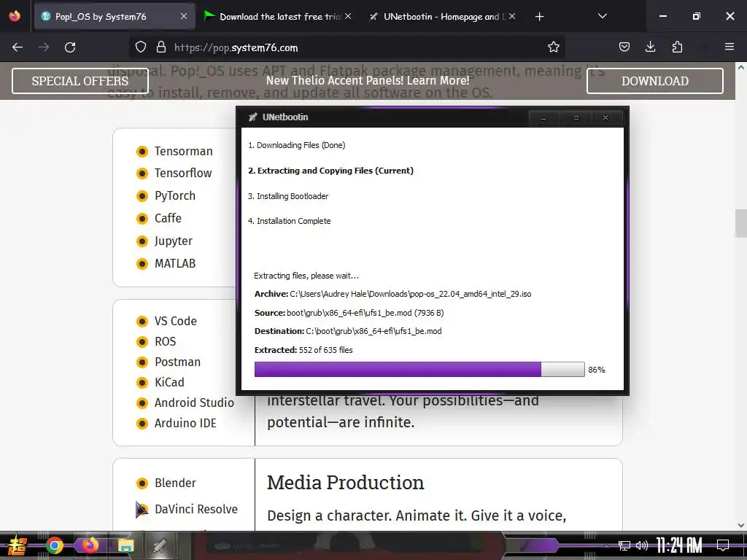Viewport: 747px width, 560px height.
Task: Click the page vertical scrollbar thumb
Action: [741, 223]
